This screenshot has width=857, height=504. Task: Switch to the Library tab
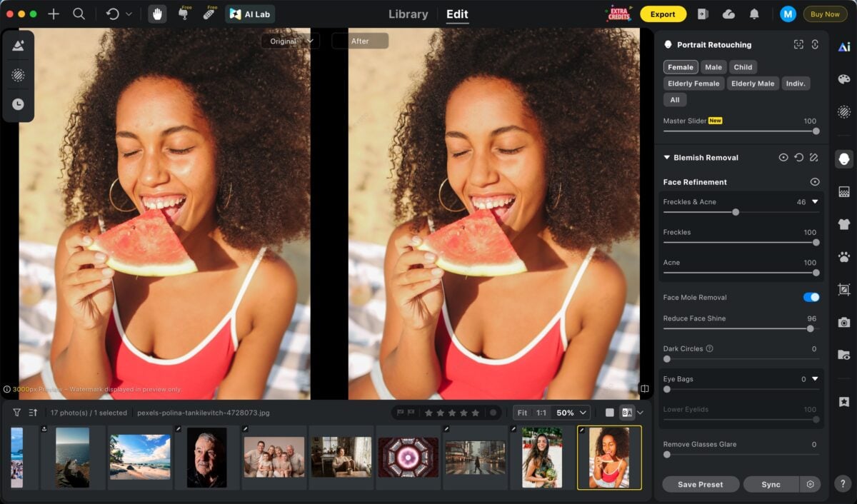409,14
